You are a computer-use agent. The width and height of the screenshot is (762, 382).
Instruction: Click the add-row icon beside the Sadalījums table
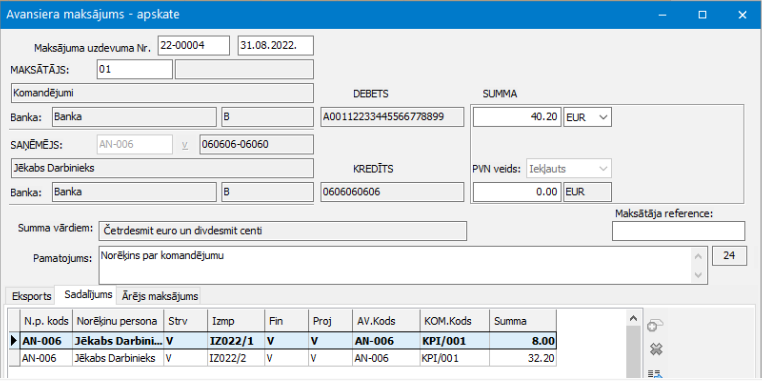coord(656,326)
